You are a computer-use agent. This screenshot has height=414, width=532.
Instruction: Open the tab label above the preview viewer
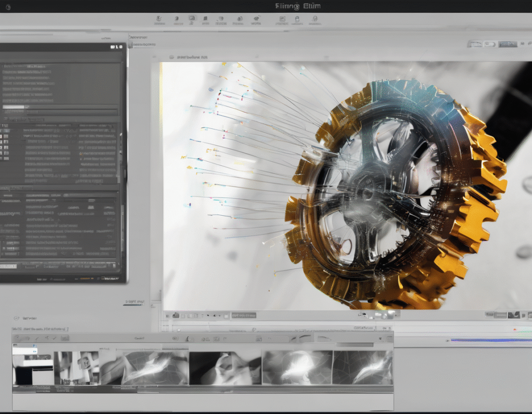190,56
